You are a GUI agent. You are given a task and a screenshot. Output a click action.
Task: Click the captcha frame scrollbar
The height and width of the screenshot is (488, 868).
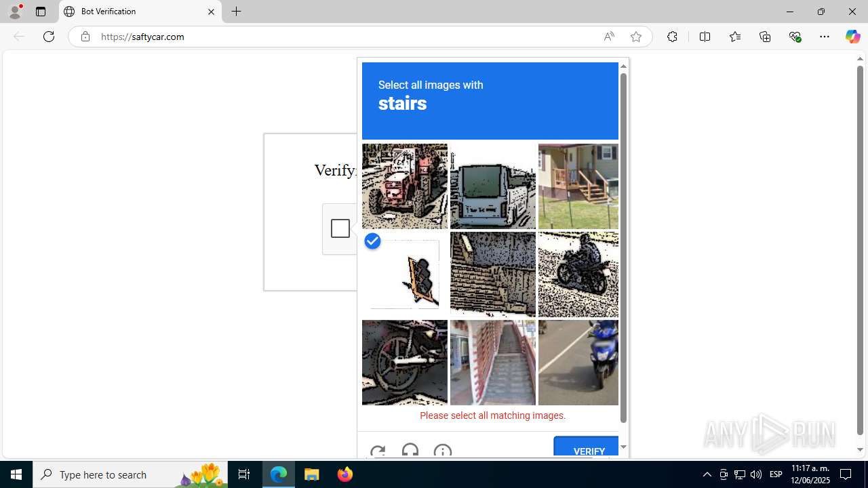pyautogui.click(x=623, y=247)
